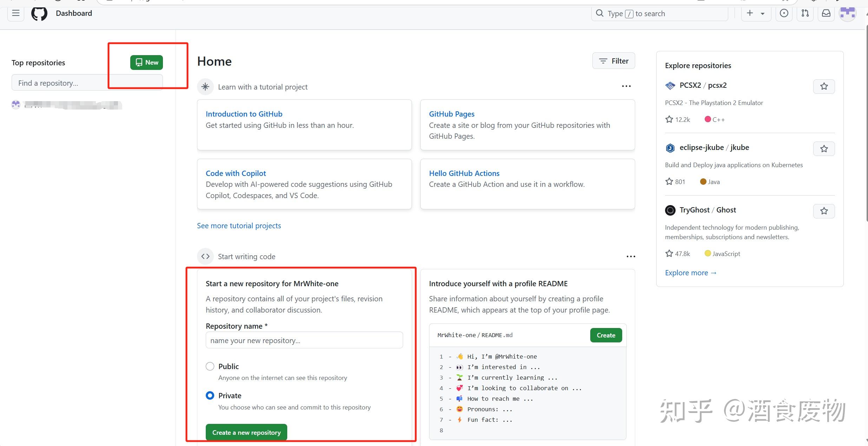
Task: Click the Dashboard menu label
Action: [74, 13]
